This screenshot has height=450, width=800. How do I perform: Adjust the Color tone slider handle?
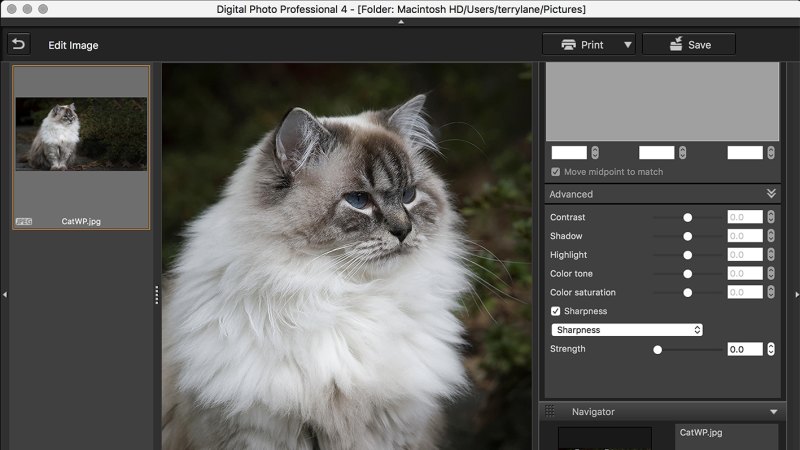[x=688, y=274]
